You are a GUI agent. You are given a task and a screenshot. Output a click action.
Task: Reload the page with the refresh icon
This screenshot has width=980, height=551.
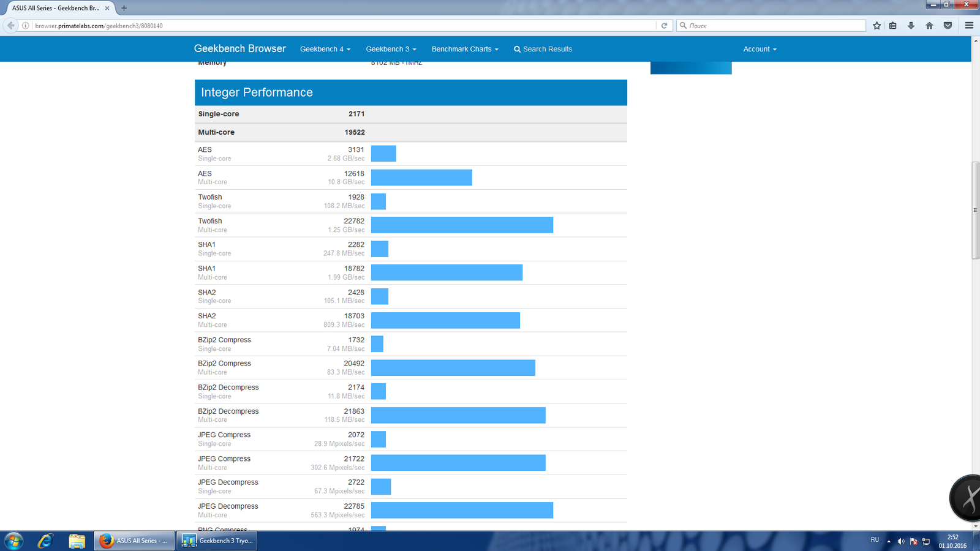pyautogui.click(x=664, y=26)
